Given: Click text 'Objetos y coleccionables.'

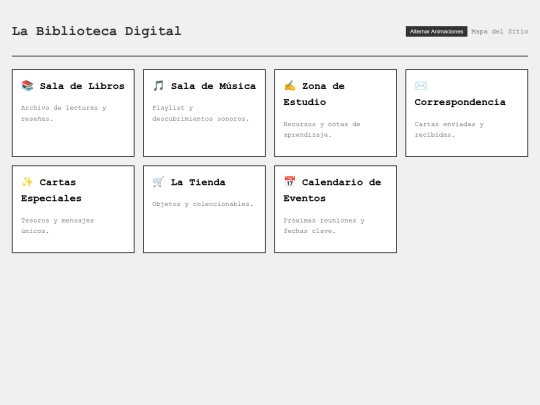Looking at the screenshot, I should coord(202,204).
